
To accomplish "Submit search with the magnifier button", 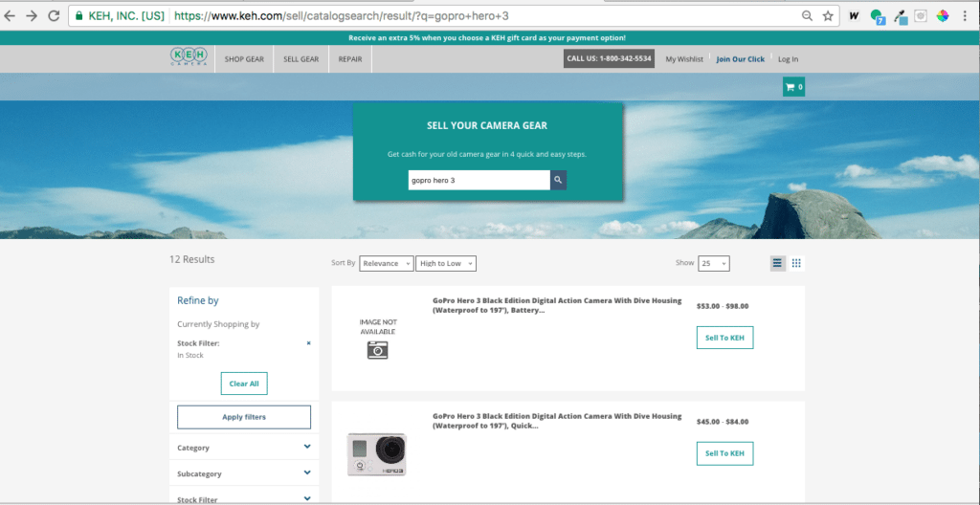I will pyautogui.click(x=558, y=180).
